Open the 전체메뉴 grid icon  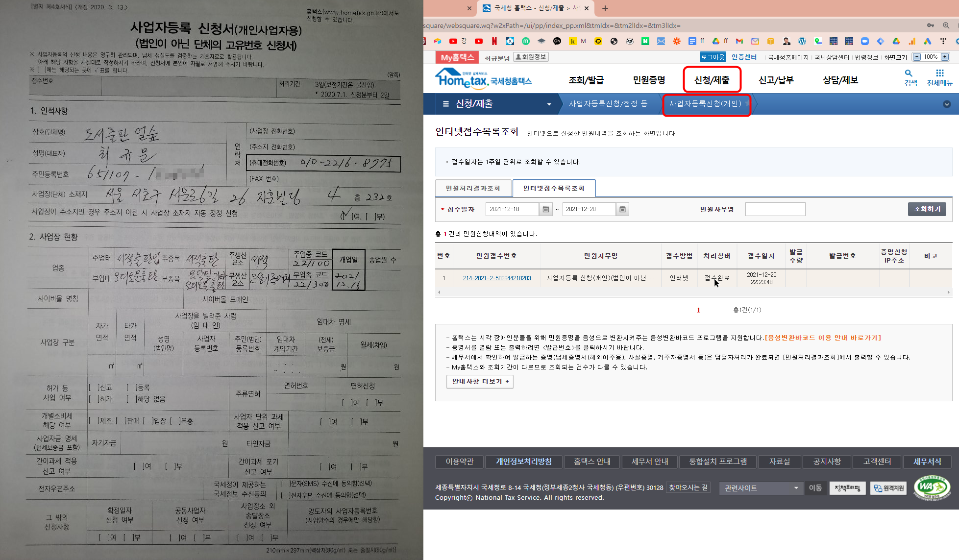[939, 73]
